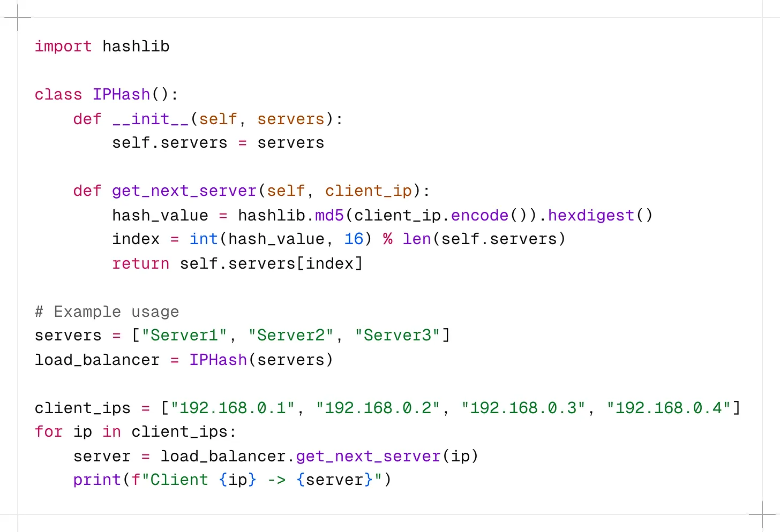Click the encode method call
This screenshot has height=532, width=780.
[x=480, y=215]
